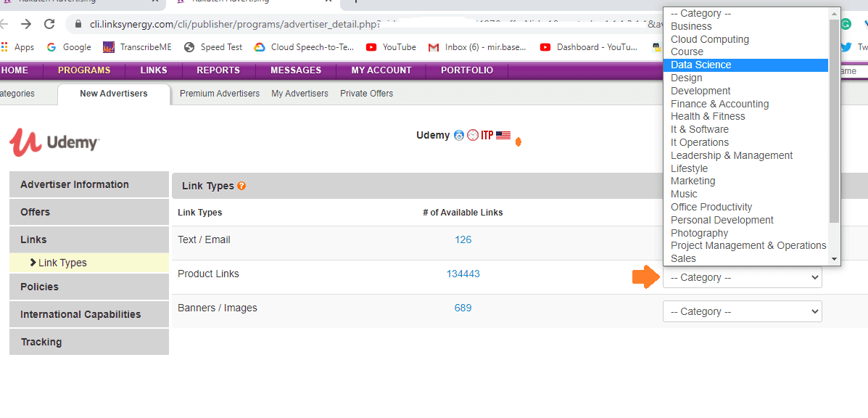Viewport: 868px width, 418px height.
Task: Close the second Rakuten Advertising browser tab
Action: (328, 1)
